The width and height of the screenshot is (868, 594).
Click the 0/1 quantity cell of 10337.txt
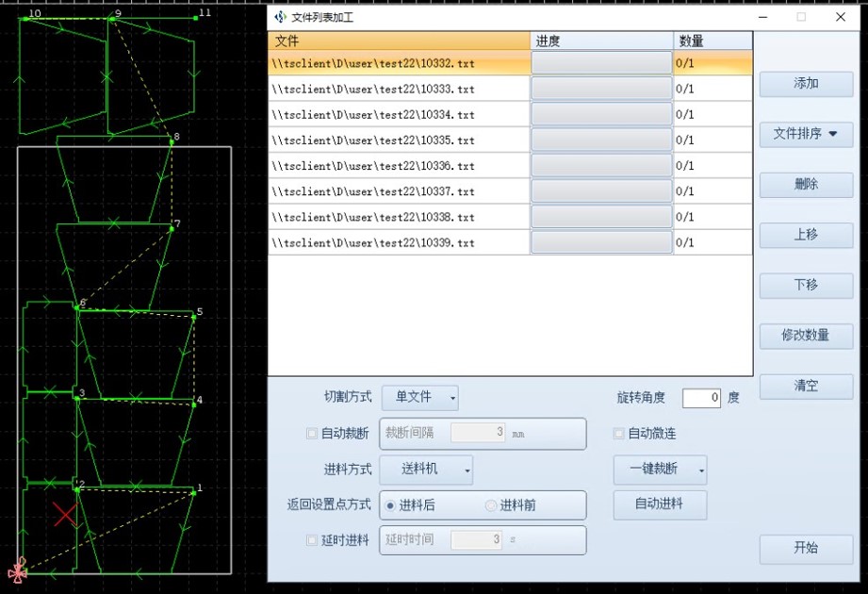click(713, 191)
